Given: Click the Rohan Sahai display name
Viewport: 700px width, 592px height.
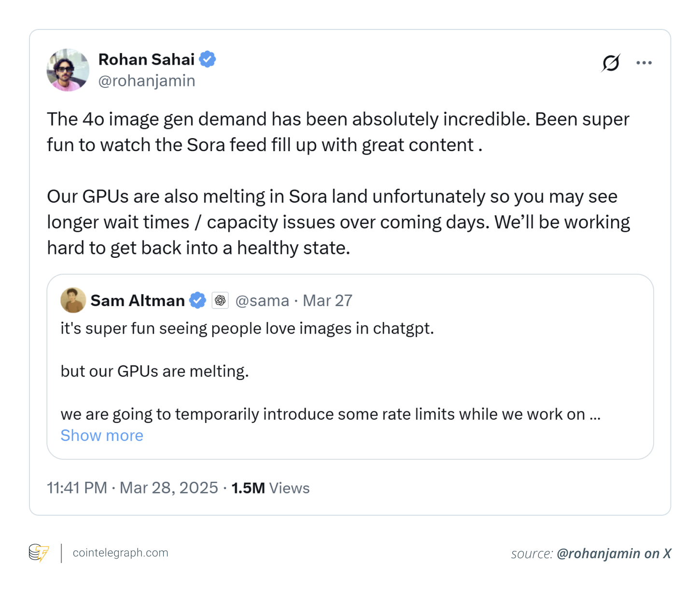Looking at the screenshot, I should 146,59.
